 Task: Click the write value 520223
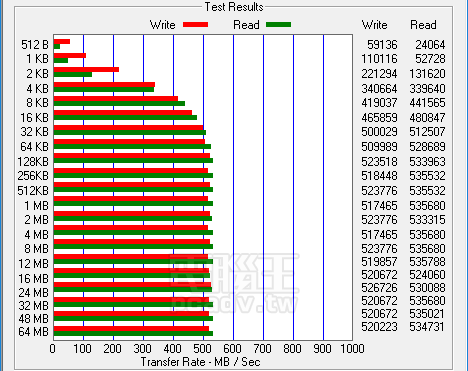[380, 327]
